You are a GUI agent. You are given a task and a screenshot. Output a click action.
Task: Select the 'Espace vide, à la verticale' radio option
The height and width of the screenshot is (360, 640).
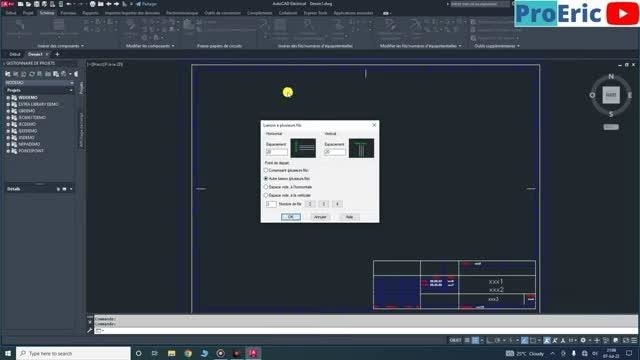(266, 195)
